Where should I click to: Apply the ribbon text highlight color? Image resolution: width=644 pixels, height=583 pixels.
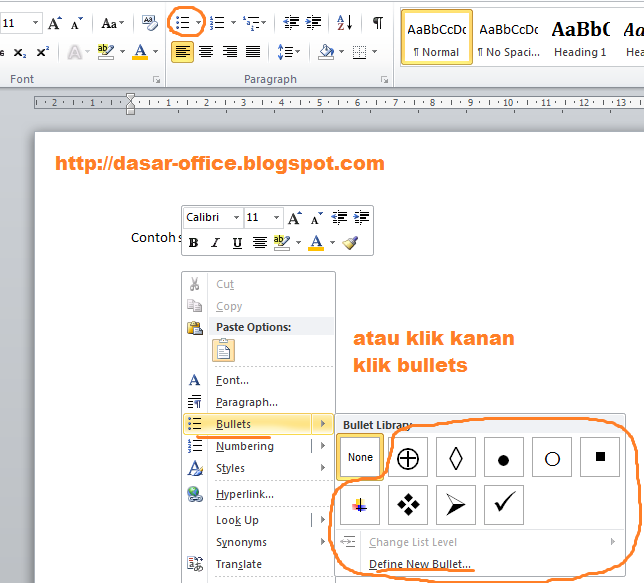click(x=106, y=52)
